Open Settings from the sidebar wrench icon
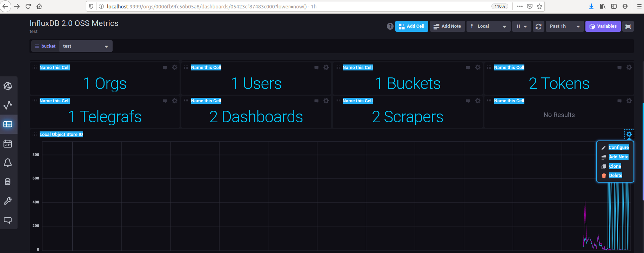The width and height of the screenshot is (644, 253). click(8, 201)
